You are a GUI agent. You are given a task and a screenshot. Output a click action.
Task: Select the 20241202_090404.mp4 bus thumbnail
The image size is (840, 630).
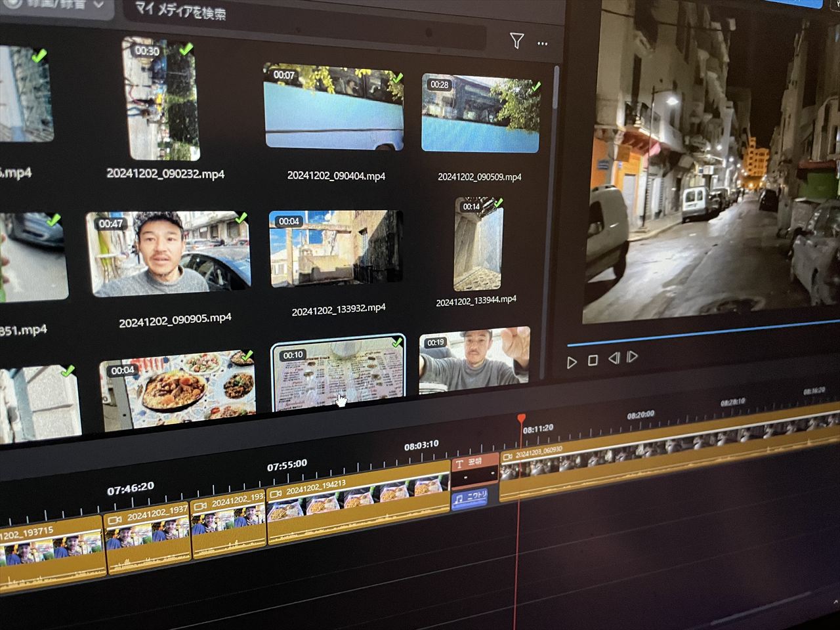click(x=333, y=108)
